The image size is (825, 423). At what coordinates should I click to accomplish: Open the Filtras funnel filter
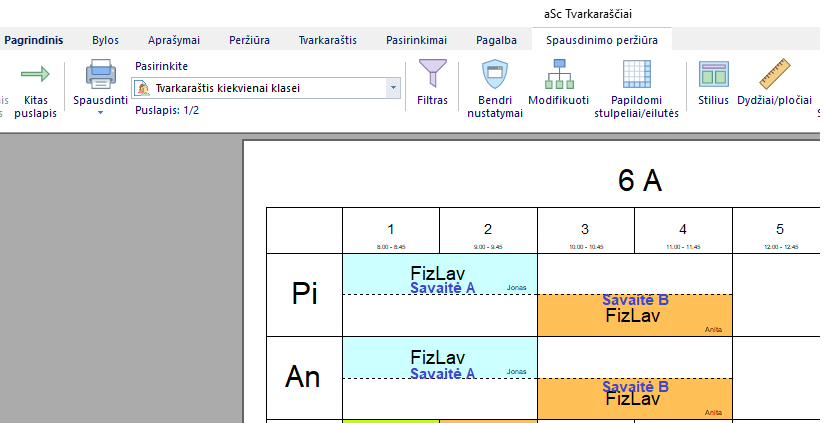pyautogui.click(x=432, y=76)
